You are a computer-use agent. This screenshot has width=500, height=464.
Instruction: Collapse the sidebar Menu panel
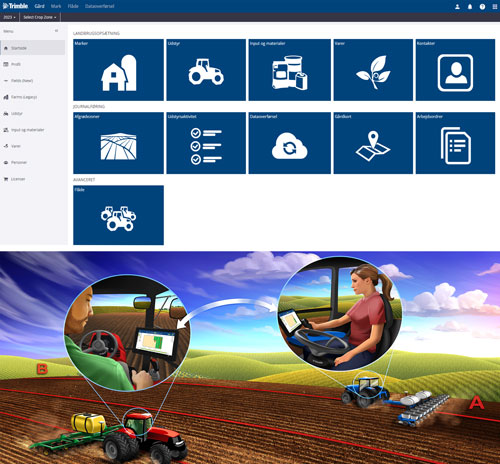point(56,31)
